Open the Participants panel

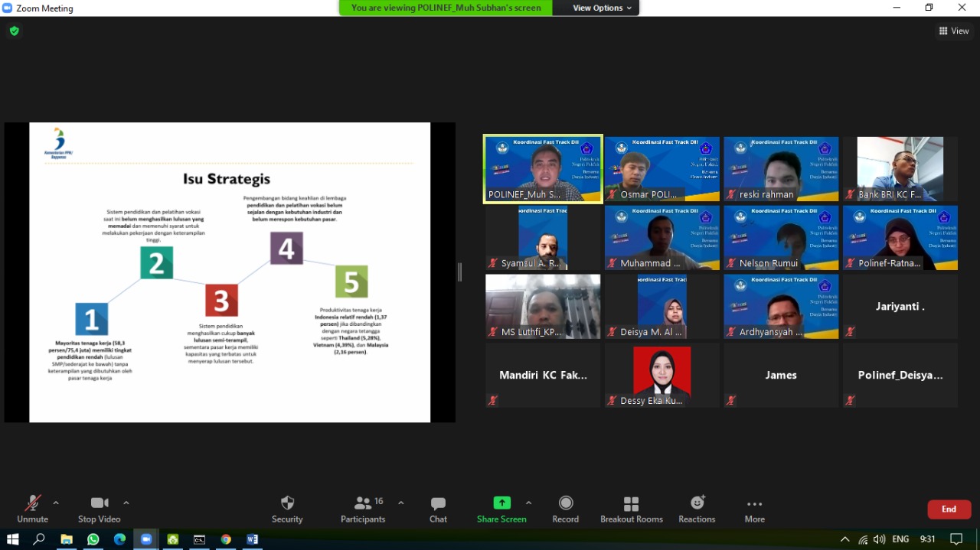(363, 509)
